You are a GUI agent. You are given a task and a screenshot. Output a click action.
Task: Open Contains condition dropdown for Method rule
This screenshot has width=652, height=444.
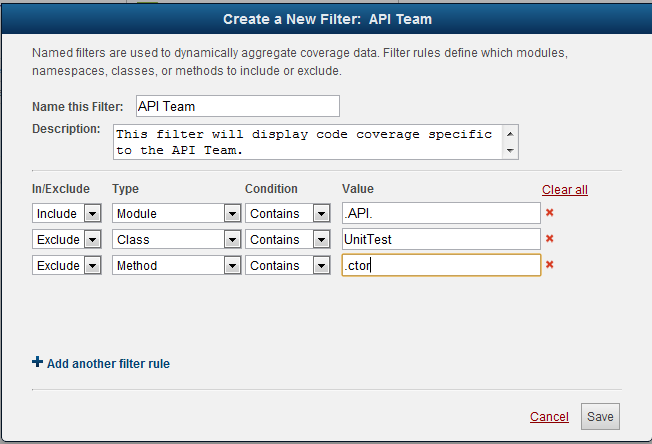click(286, 265)
